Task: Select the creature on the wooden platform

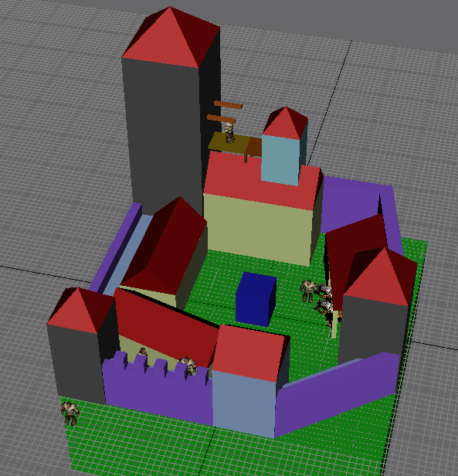Action: (x=229, y=133)
